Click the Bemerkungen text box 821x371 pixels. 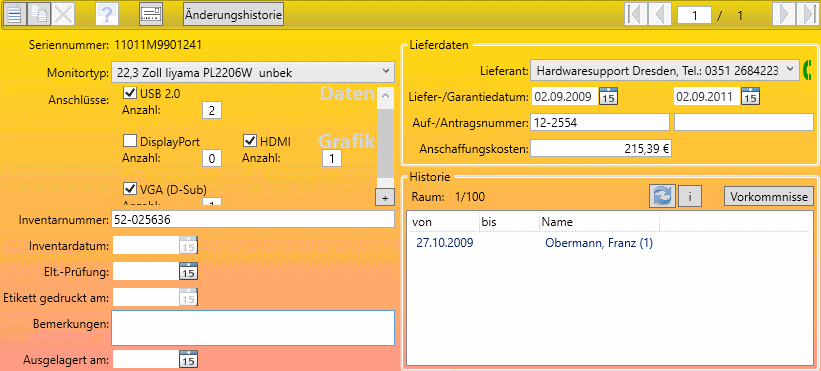coord(252,328)
